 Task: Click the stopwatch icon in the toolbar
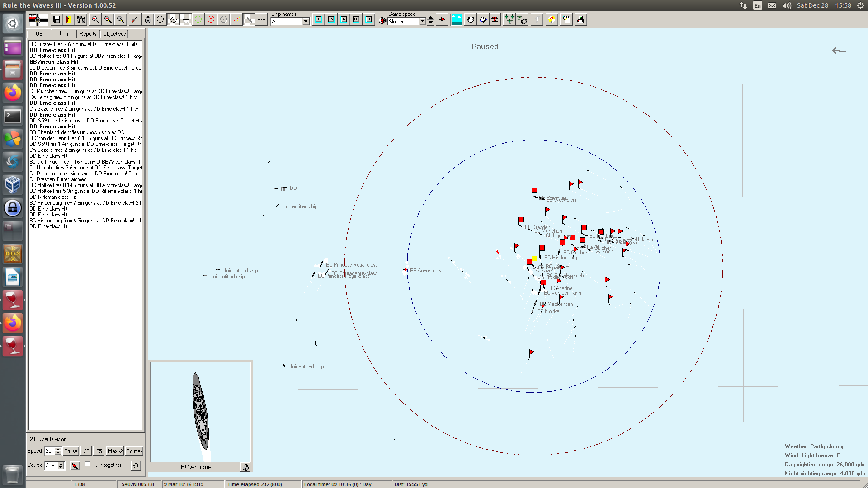click(471, 19)
